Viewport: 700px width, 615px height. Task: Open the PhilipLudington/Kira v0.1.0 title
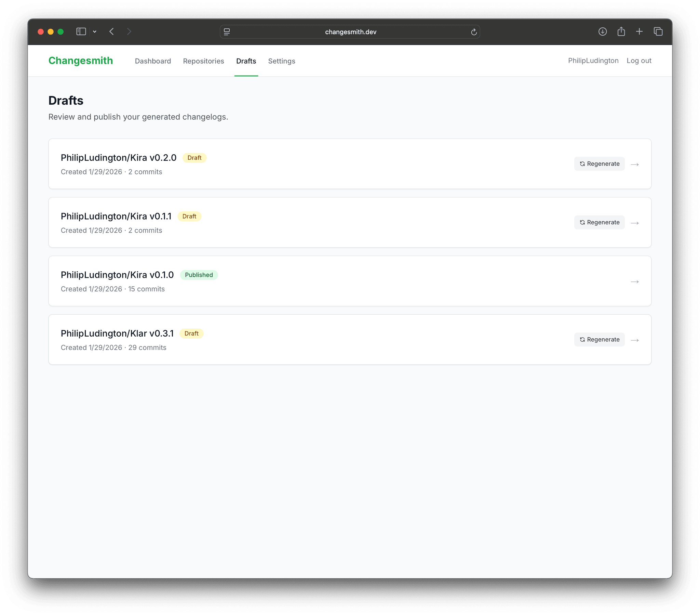tap(117, 275)
